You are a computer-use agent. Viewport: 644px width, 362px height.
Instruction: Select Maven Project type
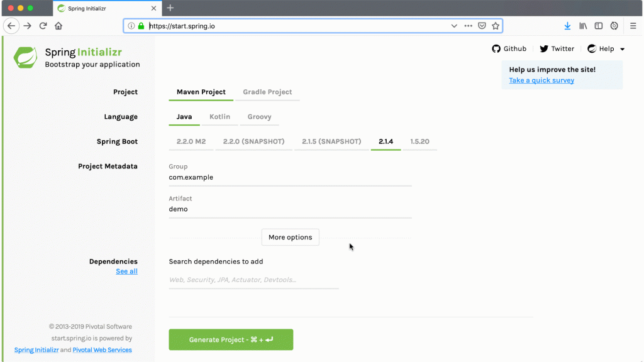point(201,92)
